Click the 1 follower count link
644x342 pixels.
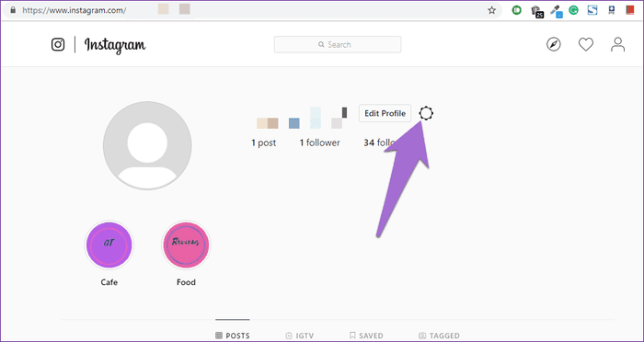coord(319,142)
